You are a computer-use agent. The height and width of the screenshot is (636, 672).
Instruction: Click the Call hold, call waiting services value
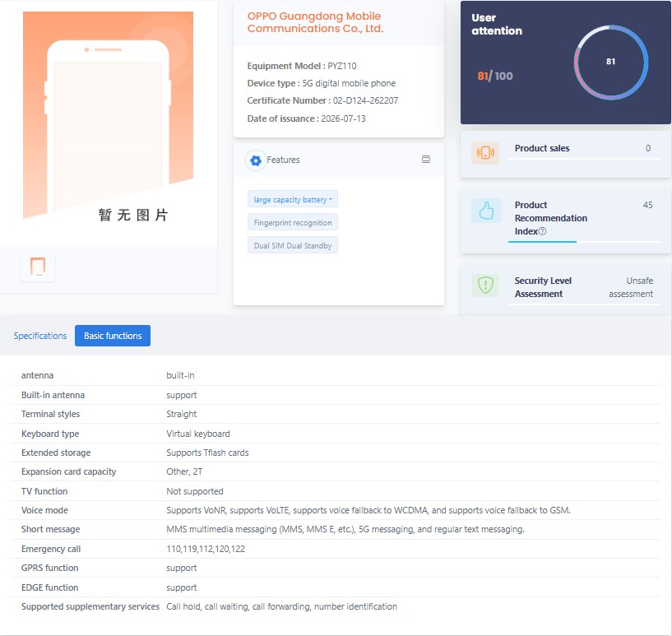point(281,606)
